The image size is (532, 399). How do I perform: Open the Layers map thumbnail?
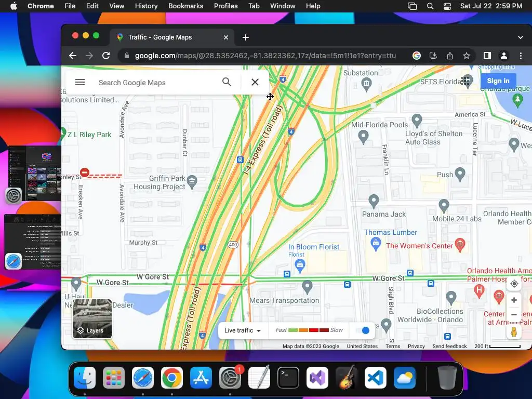click(x=92, y=318)
